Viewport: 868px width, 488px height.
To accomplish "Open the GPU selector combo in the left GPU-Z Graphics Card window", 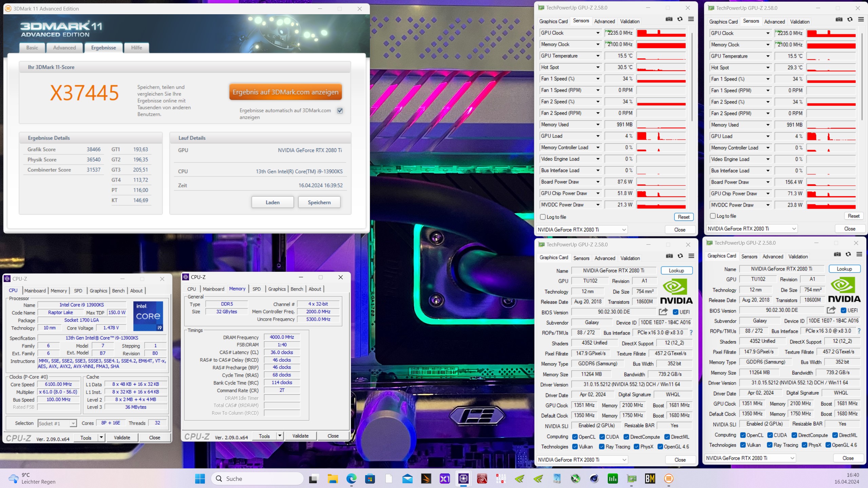I will click(582, 460).
